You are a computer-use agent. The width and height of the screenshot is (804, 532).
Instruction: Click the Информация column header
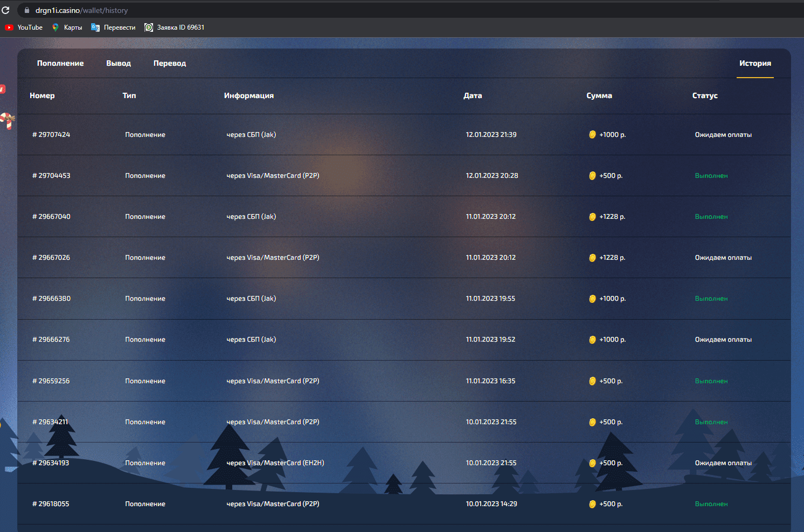pos(249,95)
